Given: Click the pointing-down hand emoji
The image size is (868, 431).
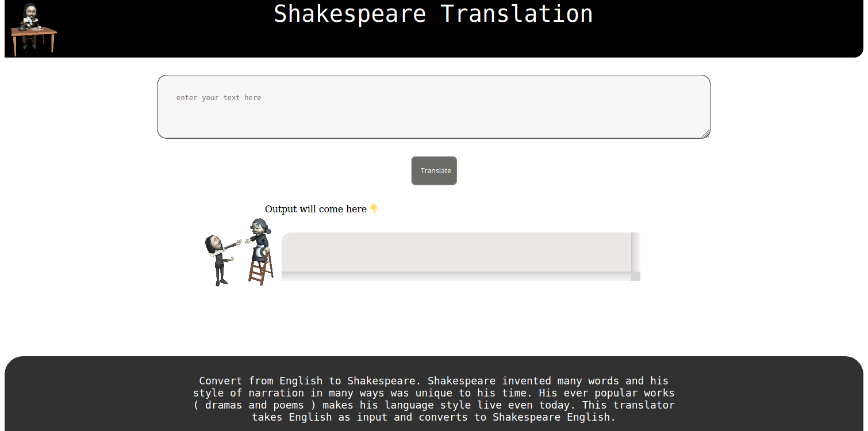Looking at the screenshot, I should click(x=374, y=209).
